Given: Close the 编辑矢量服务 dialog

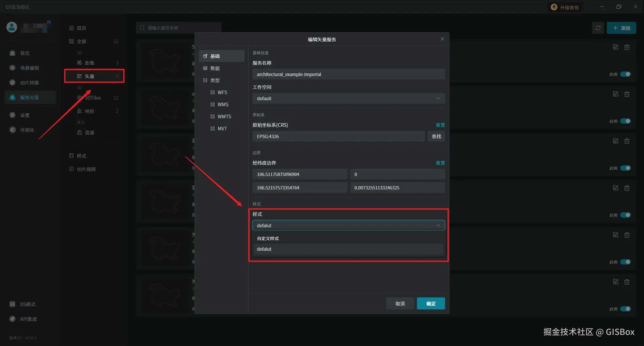Looking at the screenshot, I should pyautogui.click(x=442, y=39).
